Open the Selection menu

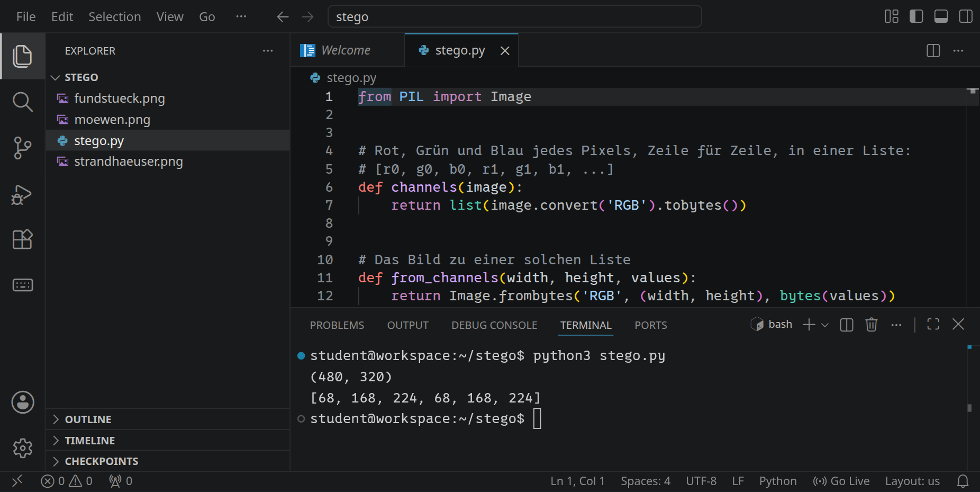115,17
